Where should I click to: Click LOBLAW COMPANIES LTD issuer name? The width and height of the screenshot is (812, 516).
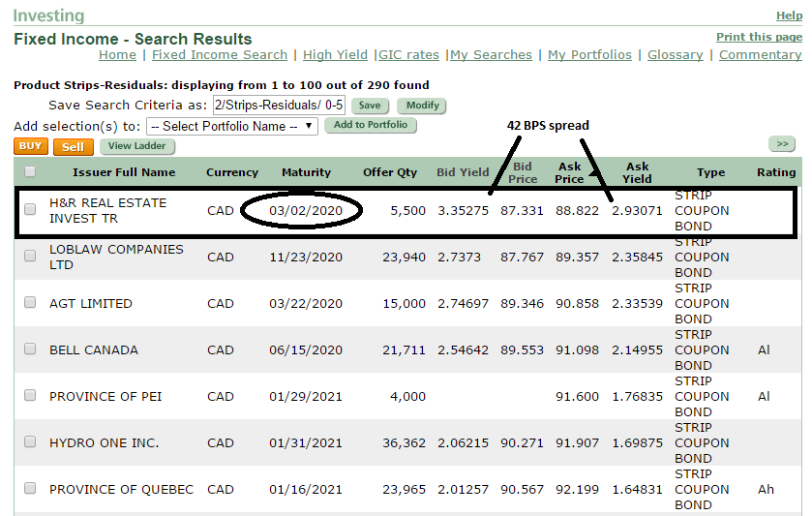pyautogui.click(x=116, y=257)
